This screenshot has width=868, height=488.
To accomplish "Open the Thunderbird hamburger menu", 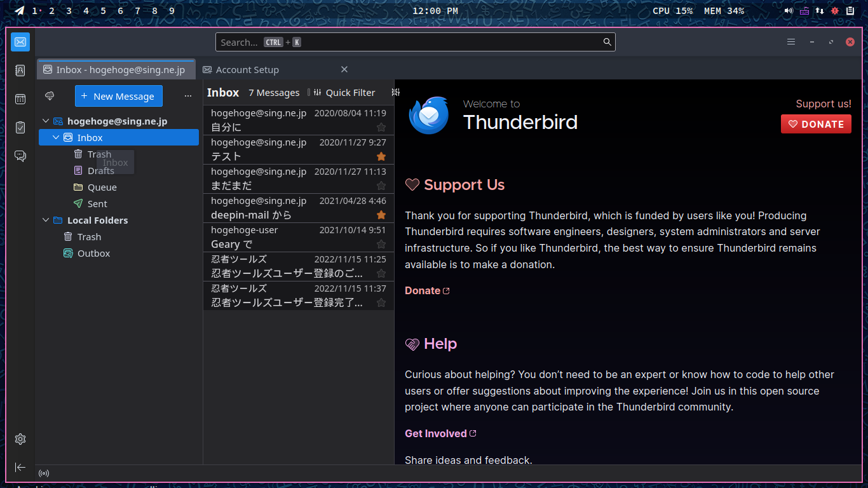I will coord(791,42).
